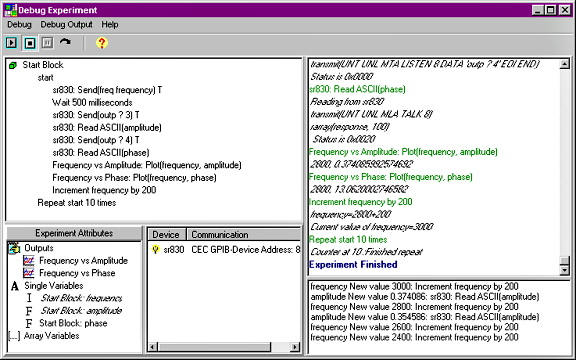Select 'Start Block: frequency' variable

point(81,298)
